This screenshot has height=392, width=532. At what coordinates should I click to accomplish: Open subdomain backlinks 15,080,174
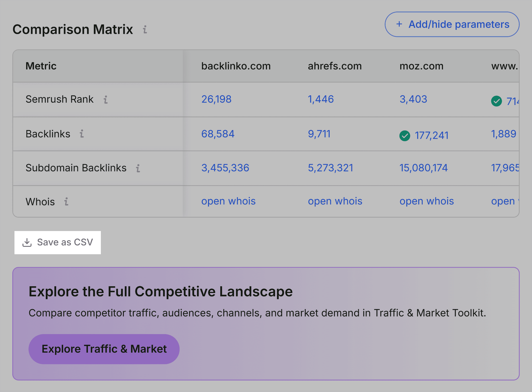pyautogui.click(x=423, y=168)
